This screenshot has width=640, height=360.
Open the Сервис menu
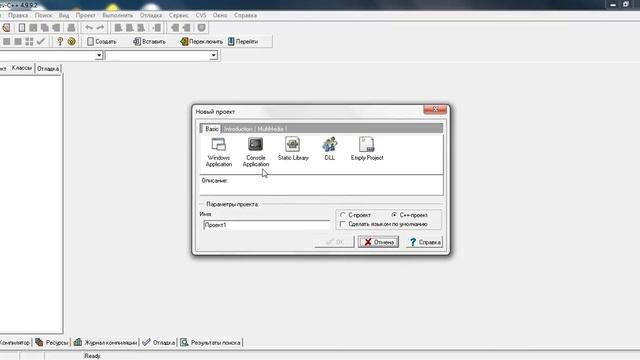pos(179,15)
